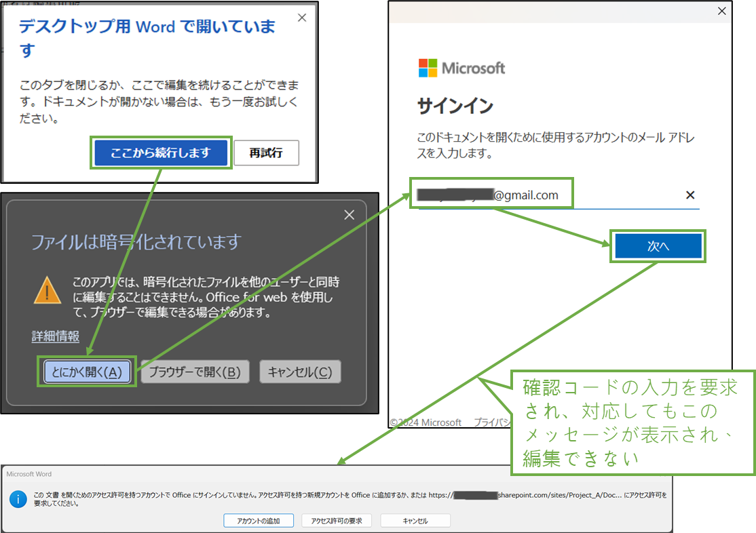Clear the email field using the X icon

point(689,195)
